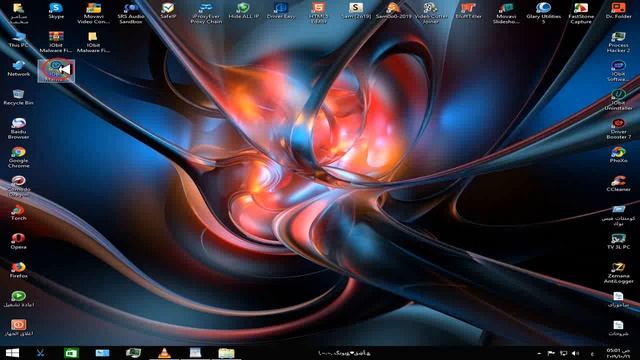Viewport: 640px width, 360px height.
Task: Open ProxyEver Proxy Chain icon
Action: [x=206, y=13]
